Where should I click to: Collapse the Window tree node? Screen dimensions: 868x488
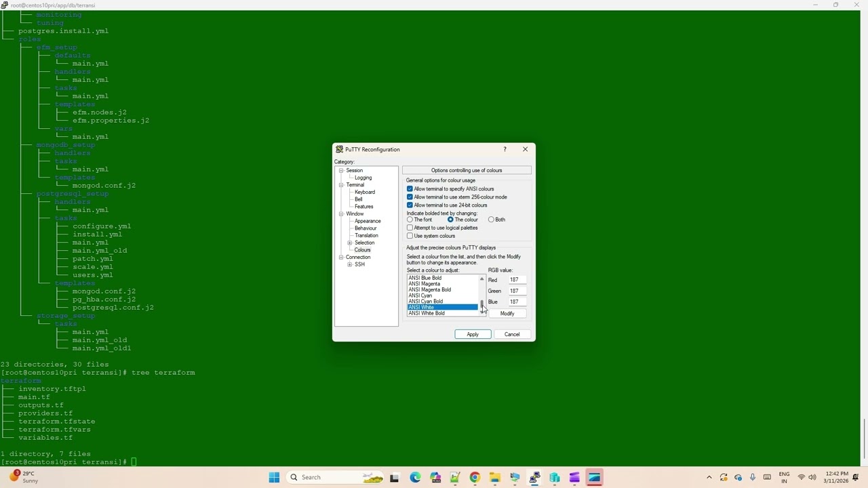[x=341, y=214]
